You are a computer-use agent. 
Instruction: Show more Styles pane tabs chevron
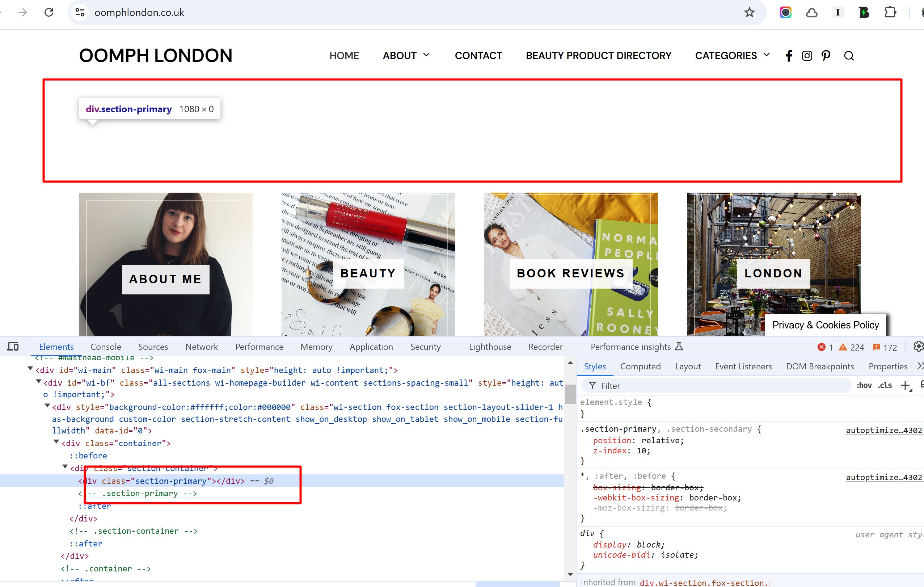click(x=920, y=366)
